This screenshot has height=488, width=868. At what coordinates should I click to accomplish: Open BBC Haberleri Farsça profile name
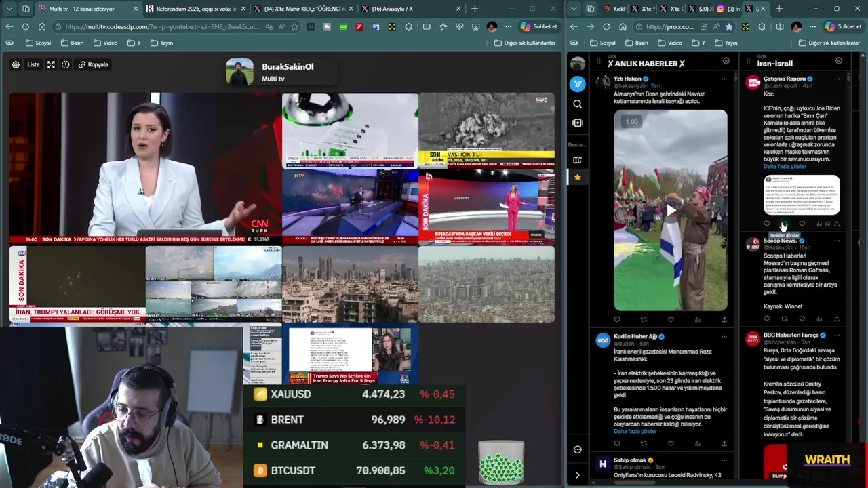tap(791, 335)
